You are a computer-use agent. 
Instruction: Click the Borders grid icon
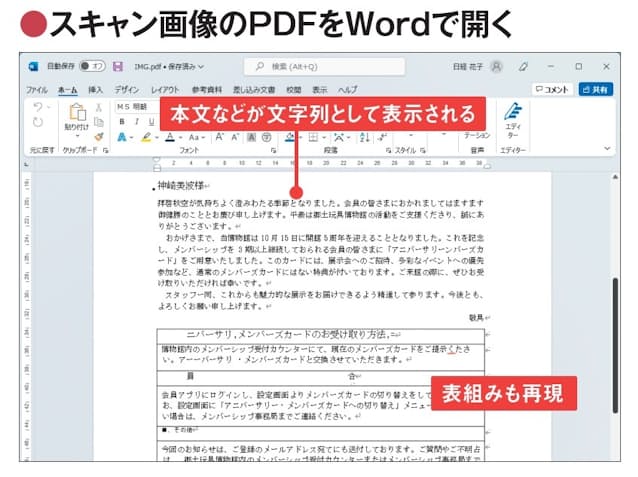point(313,137)
